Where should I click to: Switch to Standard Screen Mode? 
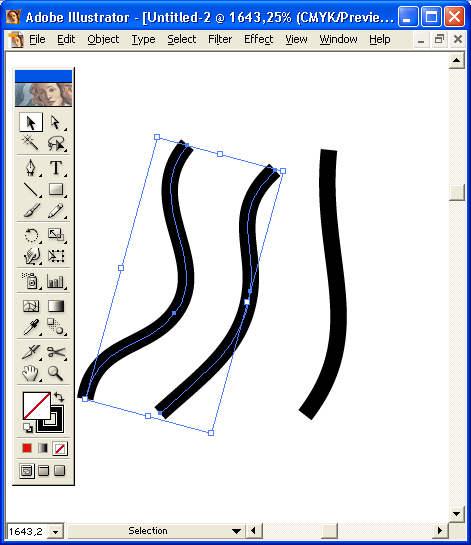pos(27,471)
